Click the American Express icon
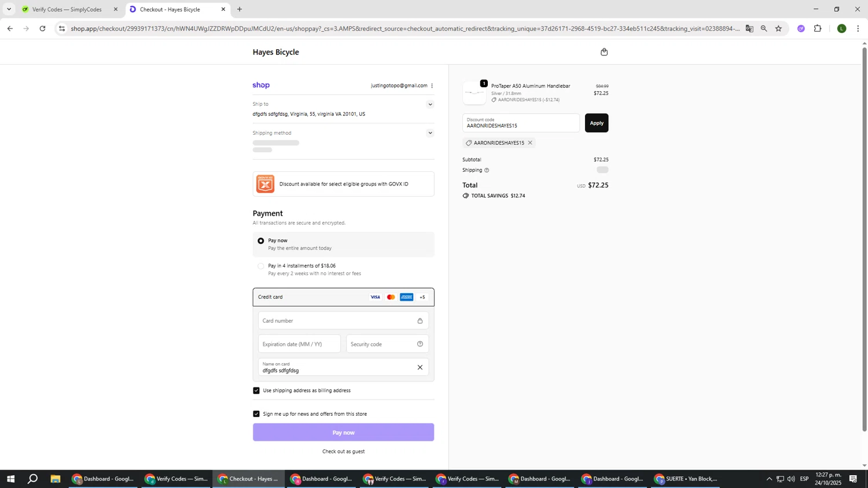 click(x=407, y=297)
